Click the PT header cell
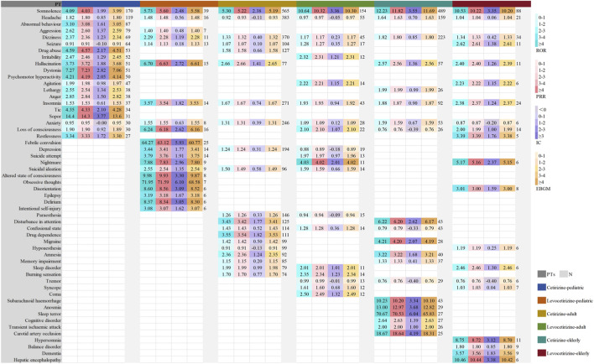The width and height of the screenshot is (594, 364). pyautogui.click(x=31, y=4)
